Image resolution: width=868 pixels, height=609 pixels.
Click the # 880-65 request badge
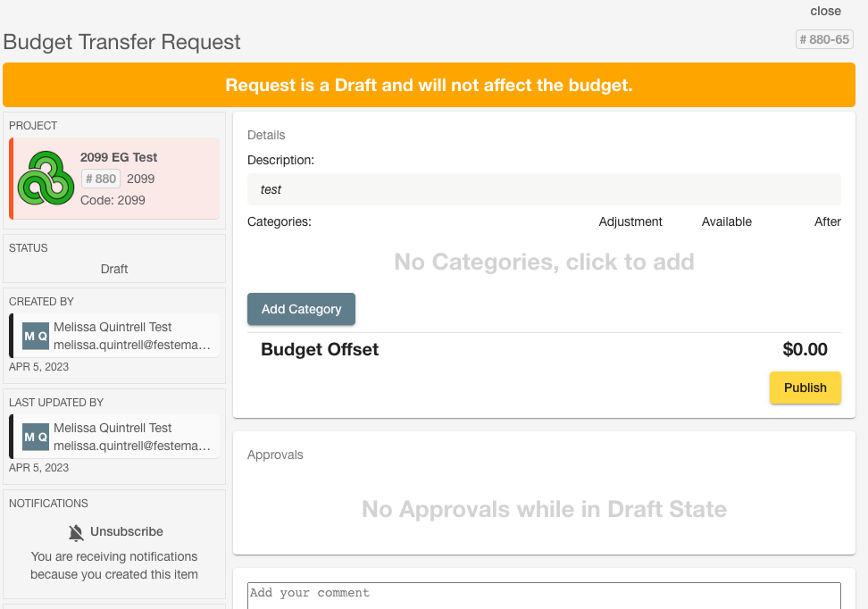pyautogui.click(x=824, y=39)
